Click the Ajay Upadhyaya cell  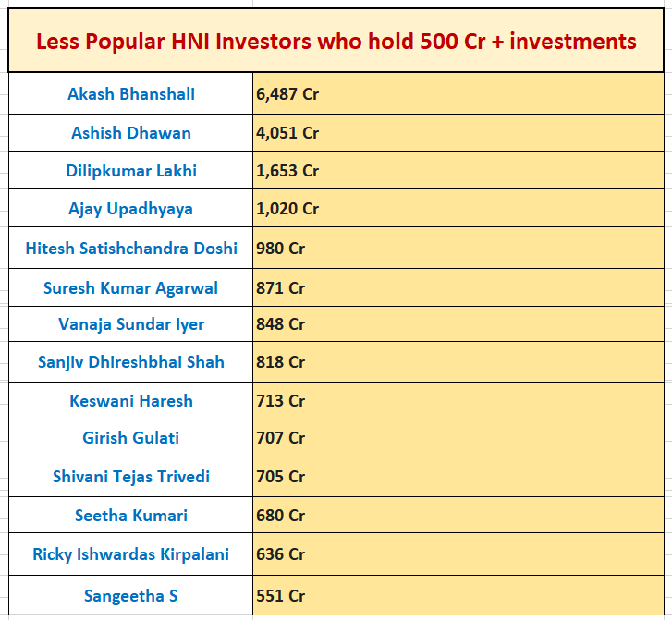[130, 209]
